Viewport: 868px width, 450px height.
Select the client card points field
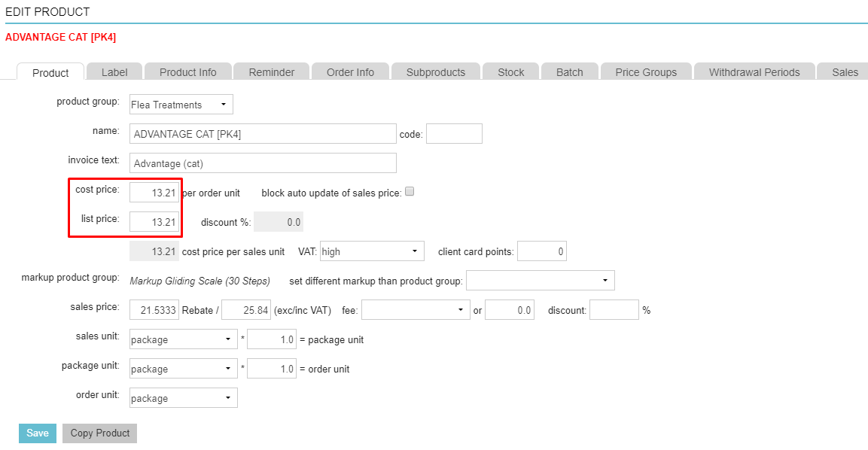pyautogui.click(x=541, y=251)
